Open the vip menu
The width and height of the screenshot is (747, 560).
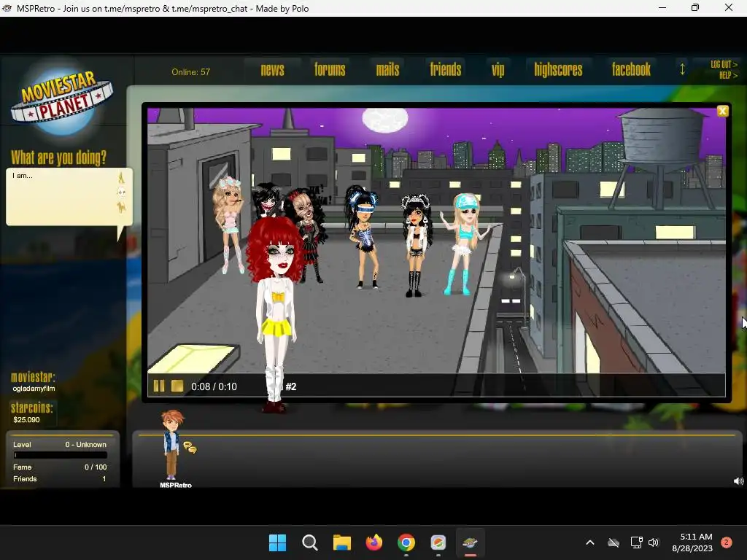coord(498,71)
